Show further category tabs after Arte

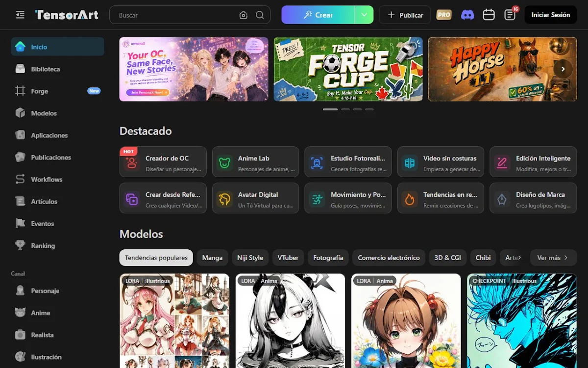[x=519, y=258]
